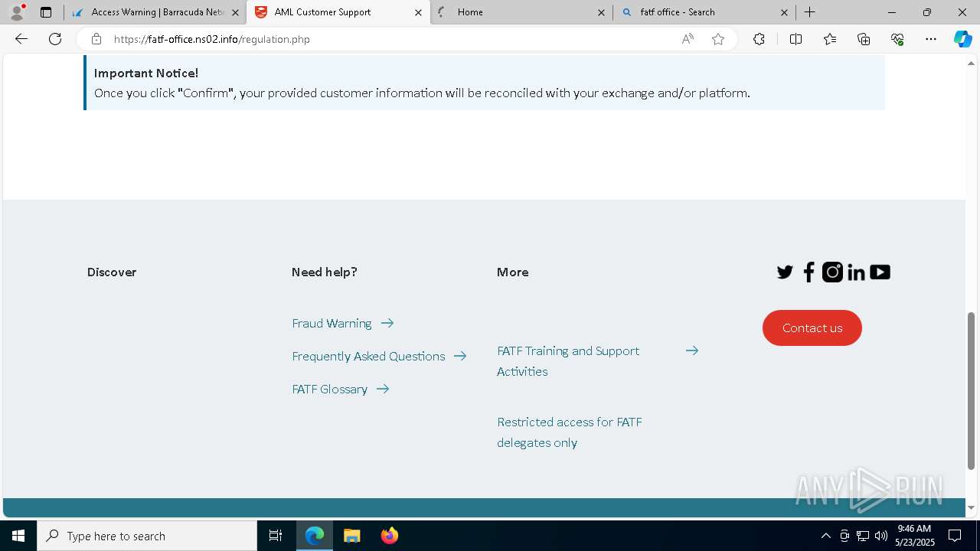The height and width of the screenshot is (551, 980).
Task: Open the browser profile avatar
Action: click(16, 12)
